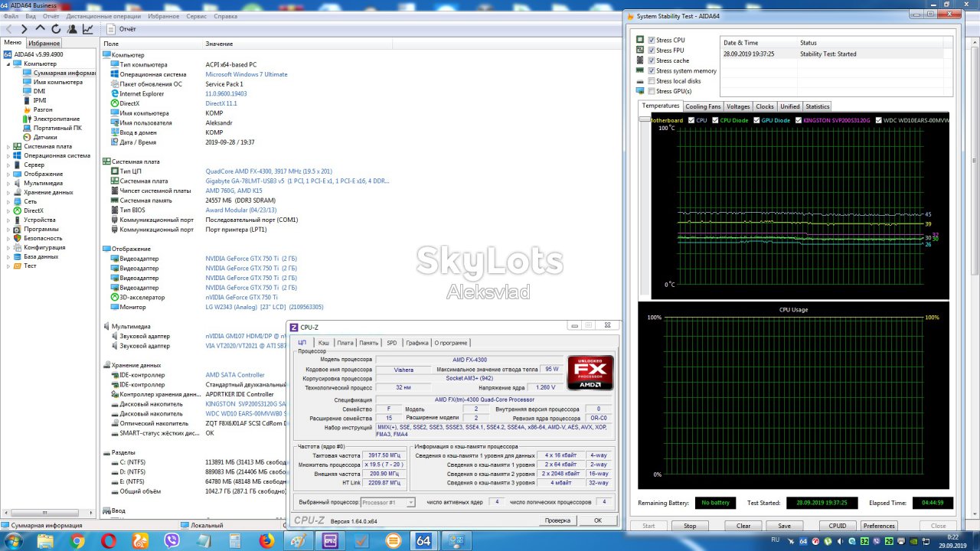Open the Opera icon in the taskbar
This screenshot has height=551, width=980.
point(109,540)
